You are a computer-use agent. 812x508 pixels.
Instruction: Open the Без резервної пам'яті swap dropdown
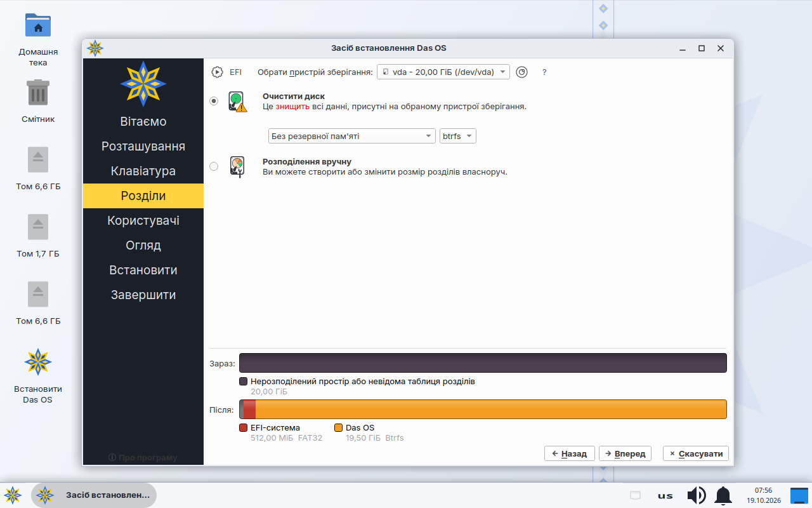[x=351, y=136]
